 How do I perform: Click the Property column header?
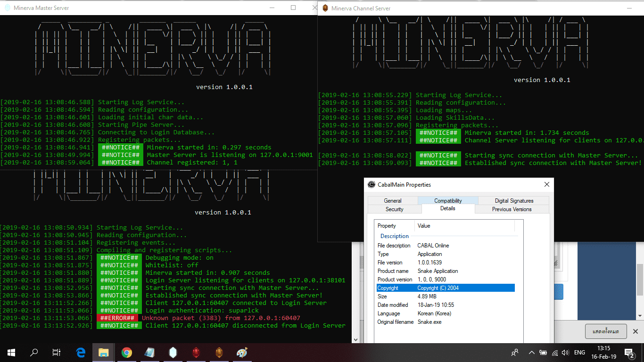click(395, 226)
